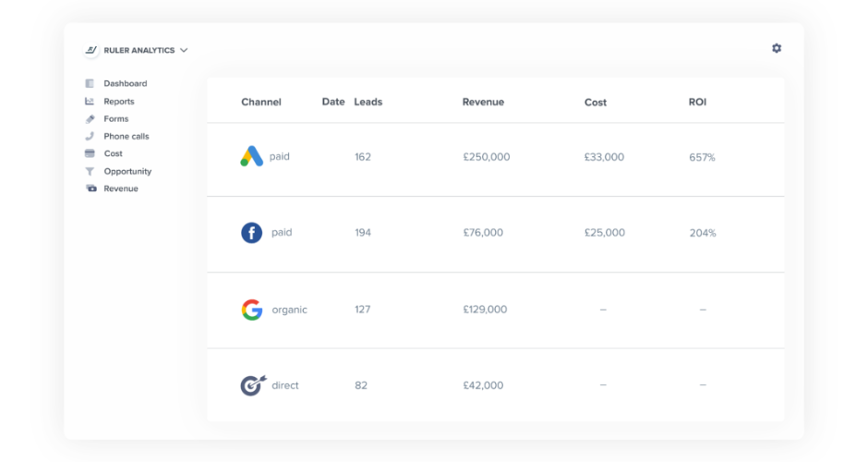Click the Opportunity funnel icon
The image size is (868, 462).
coord(90,171)
